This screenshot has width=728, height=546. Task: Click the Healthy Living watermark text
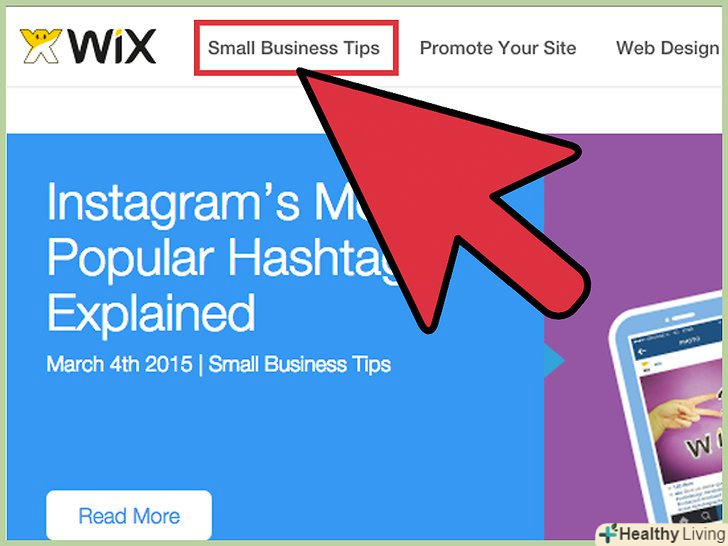672,534
